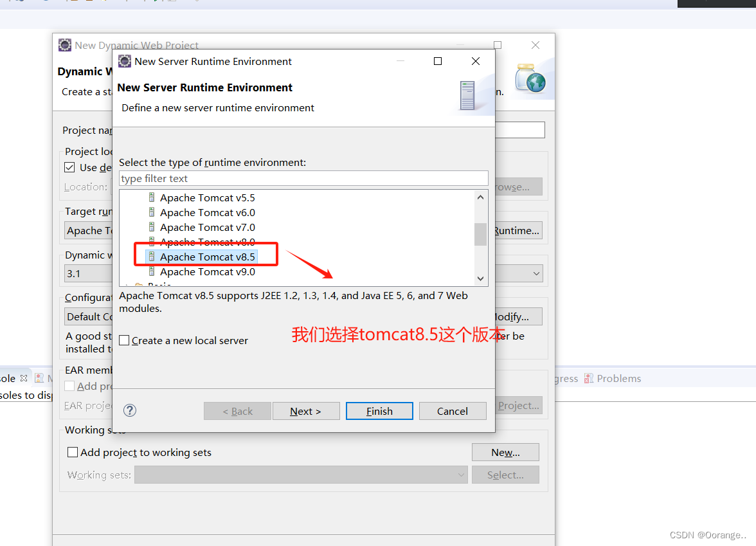Select Apache Tomcat v5.5 runtime
The width and height of the screenshot is (756, 546).
click(x=207, y=198)
